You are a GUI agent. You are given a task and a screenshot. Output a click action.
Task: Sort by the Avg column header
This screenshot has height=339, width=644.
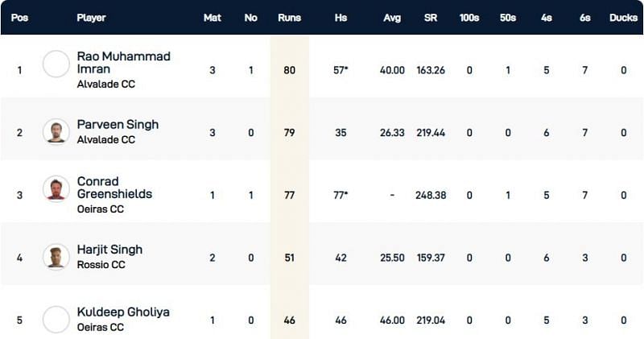tap(392, 17)
